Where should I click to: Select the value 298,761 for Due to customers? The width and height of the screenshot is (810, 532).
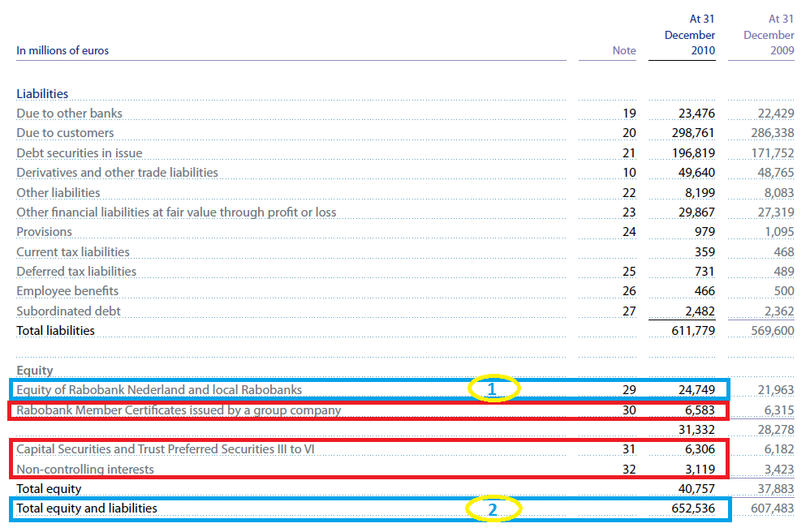(x=693, y=133)
